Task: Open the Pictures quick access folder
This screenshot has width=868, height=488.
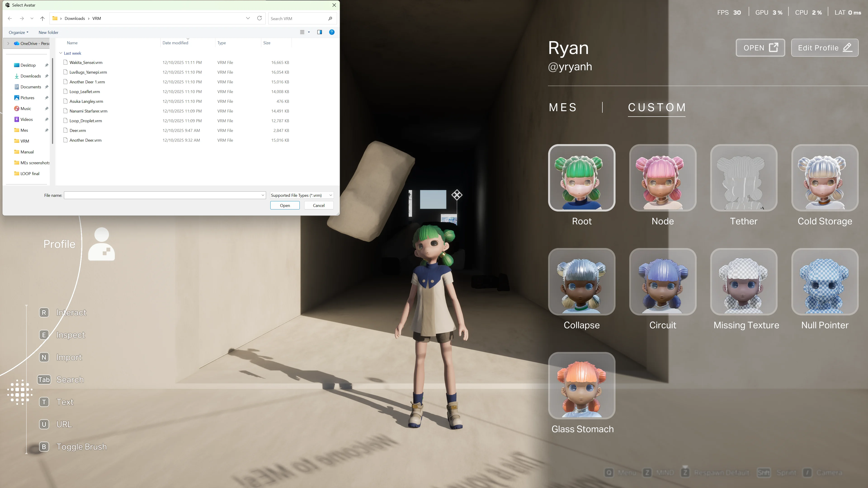Action: click(27, 98)
